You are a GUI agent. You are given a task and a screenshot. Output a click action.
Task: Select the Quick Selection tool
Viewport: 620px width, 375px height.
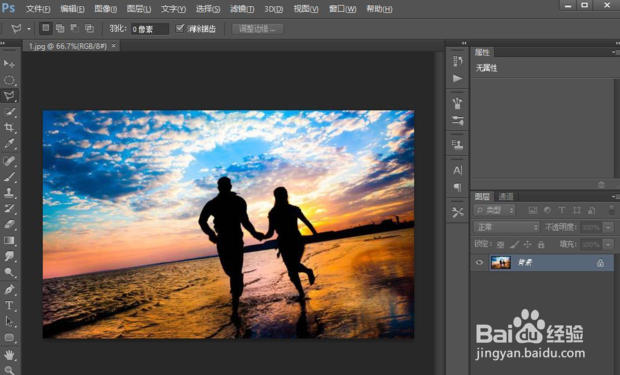9,112
